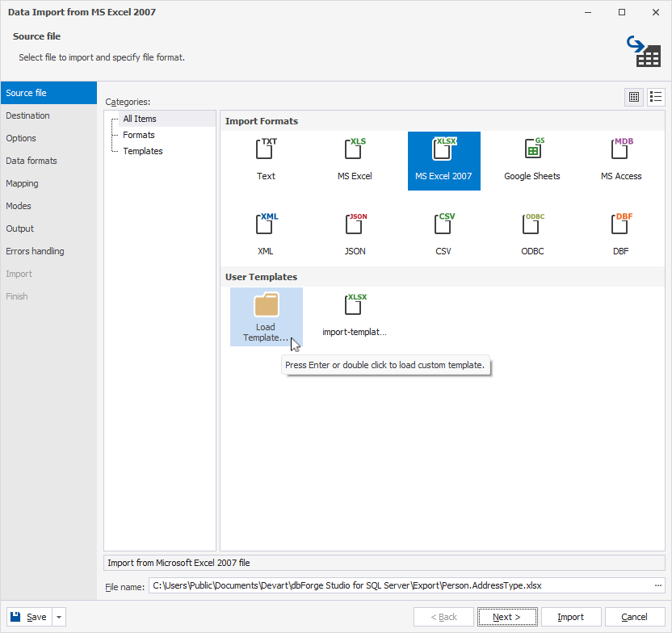This screenshot has height=633, width=672.
Task: Select the import-templat... user template
Action: pyautogui.click(x=355, y=316)
